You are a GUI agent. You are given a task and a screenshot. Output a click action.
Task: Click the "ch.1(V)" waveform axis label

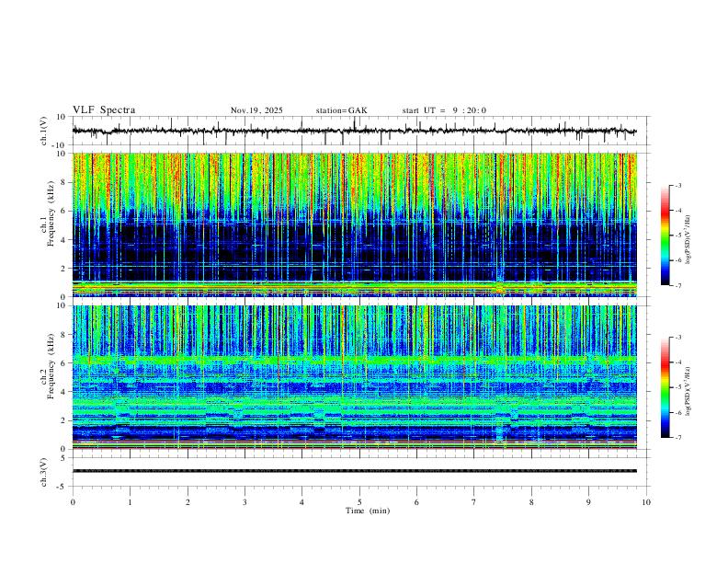click(44, 131)
